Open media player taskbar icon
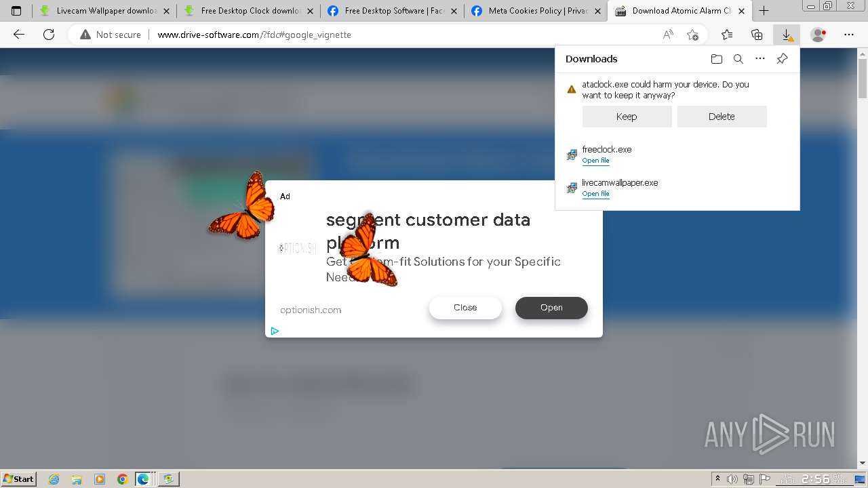The width and height of the screenshot is (868, 488). pos(100,479)
